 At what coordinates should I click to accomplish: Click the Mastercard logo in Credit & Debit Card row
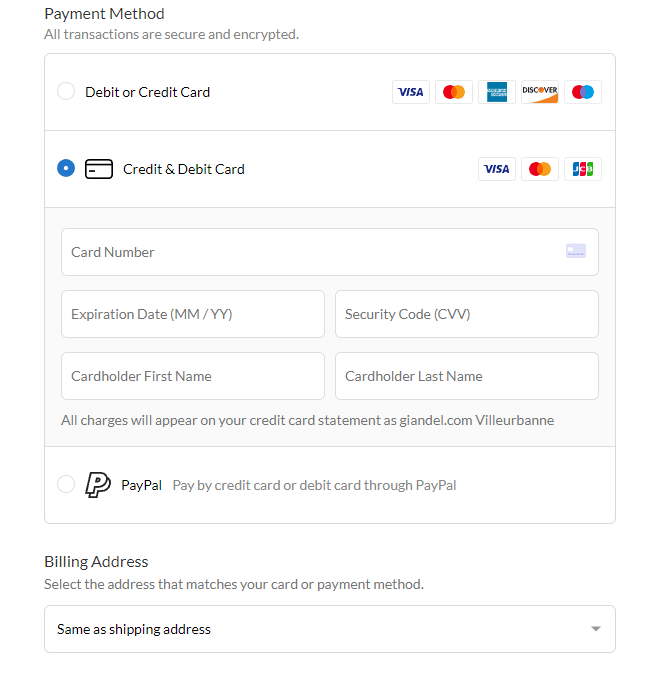539,169
